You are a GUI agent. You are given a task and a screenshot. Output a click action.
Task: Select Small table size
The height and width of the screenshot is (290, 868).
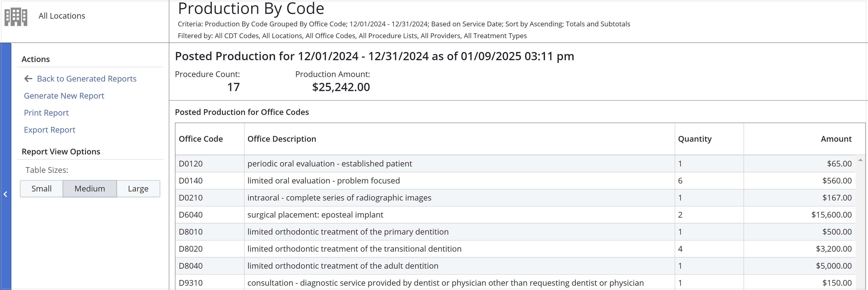41,189
